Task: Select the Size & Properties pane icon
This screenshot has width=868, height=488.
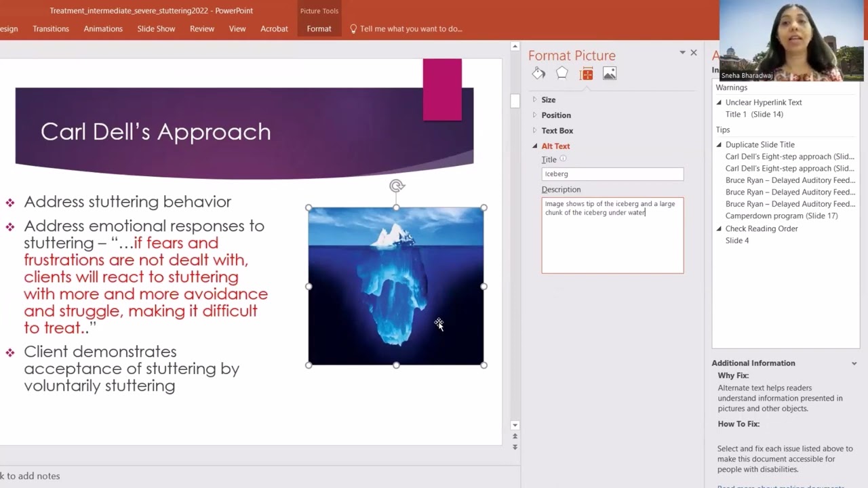Action: [587, 74]
